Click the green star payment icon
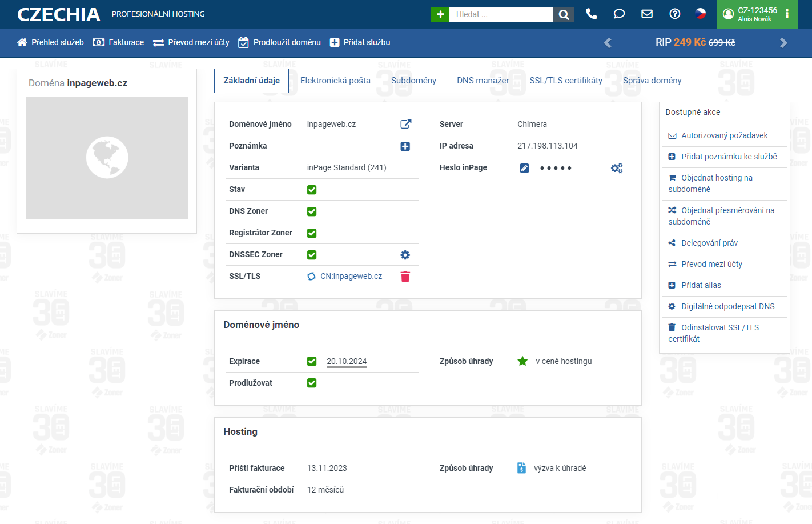 point(522,361)
